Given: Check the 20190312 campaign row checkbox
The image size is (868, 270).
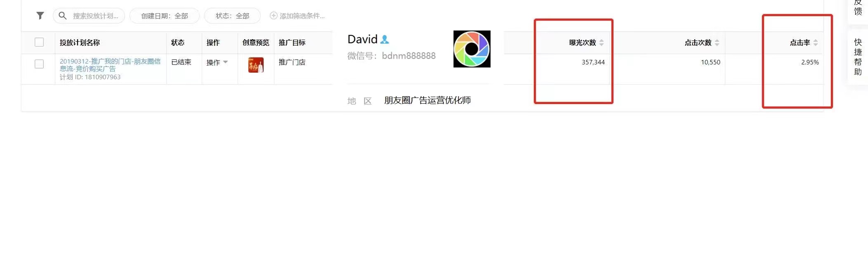Looking at the screenshot, I should 39,64.
